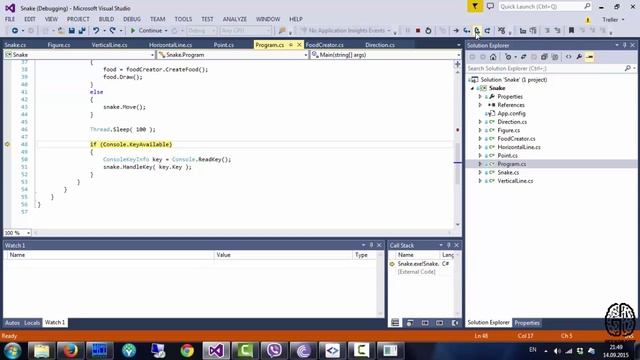Switch to the FoodCreator.cs editor tab
The height and width of the screenshot is (360, 640).
pyautogui.click(x=324, y=45)
